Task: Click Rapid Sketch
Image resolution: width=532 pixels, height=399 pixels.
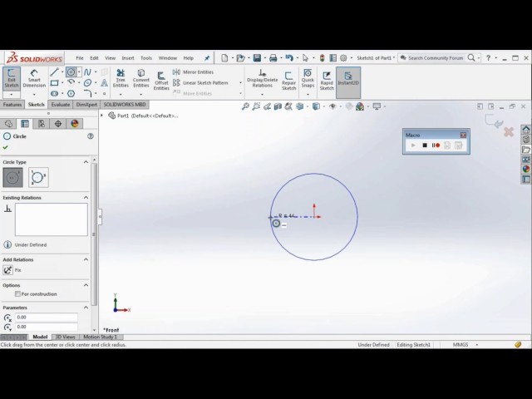Action: click(327, 81)
